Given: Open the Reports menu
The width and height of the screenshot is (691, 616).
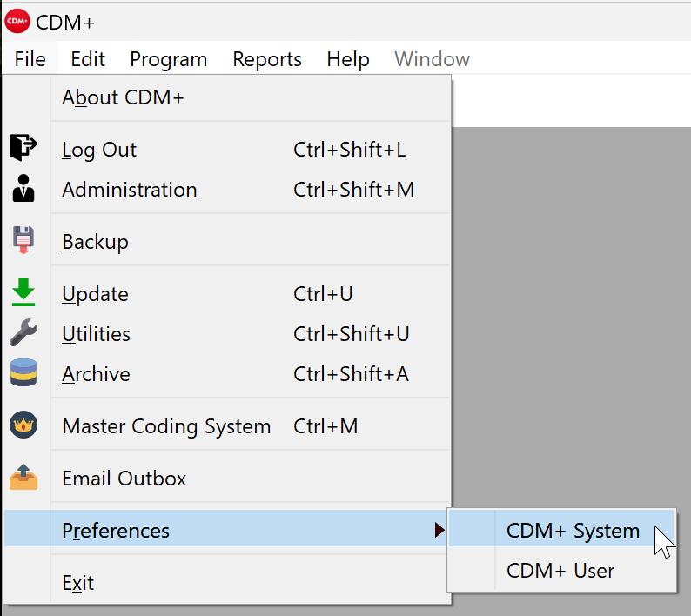Looking at the screenshot, I should pyautogui.click(x=267, y=59).
